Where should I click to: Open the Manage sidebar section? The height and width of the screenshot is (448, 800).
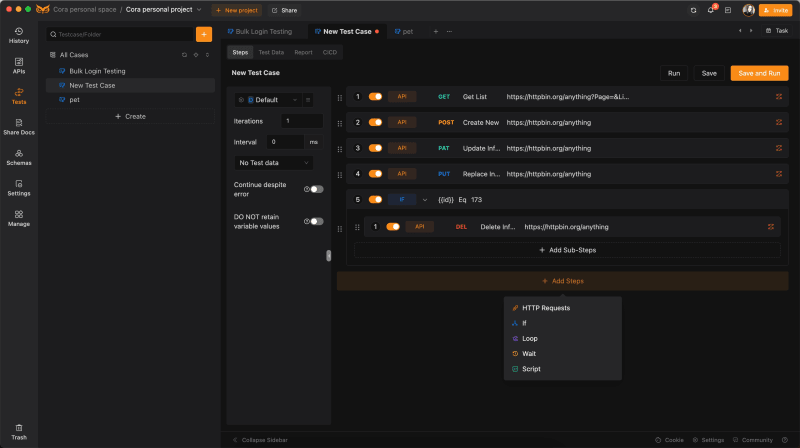(19, 218)
